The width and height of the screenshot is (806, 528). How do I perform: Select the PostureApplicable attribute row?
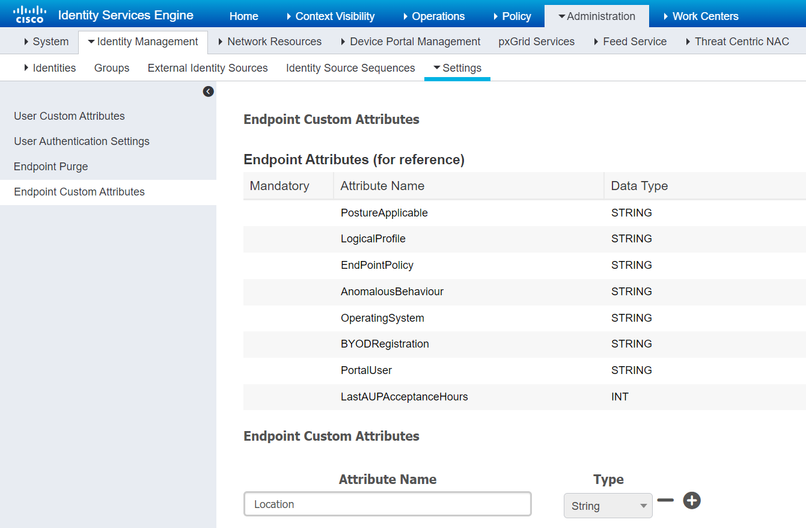[524, 213]
